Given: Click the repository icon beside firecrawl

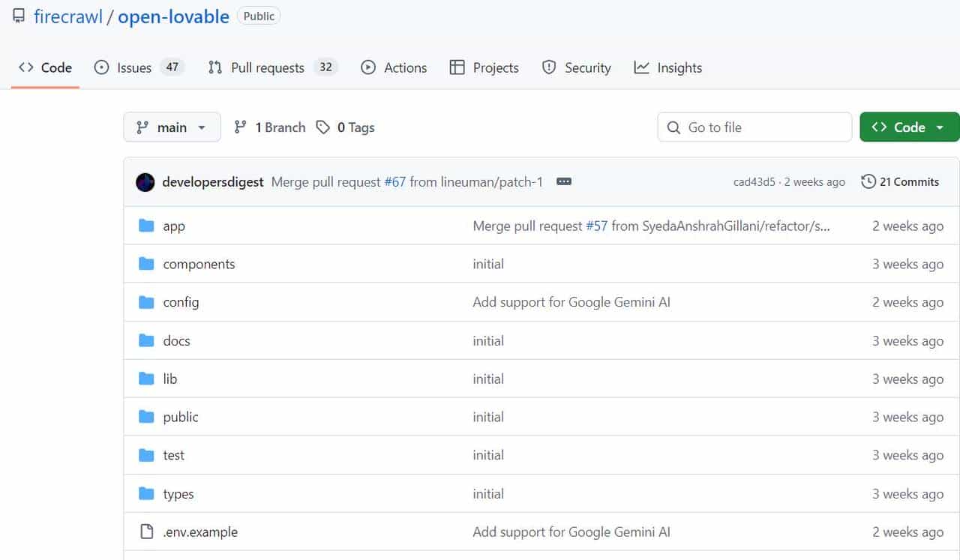Looking at the screenshot, I should click(x=19, y=16).
